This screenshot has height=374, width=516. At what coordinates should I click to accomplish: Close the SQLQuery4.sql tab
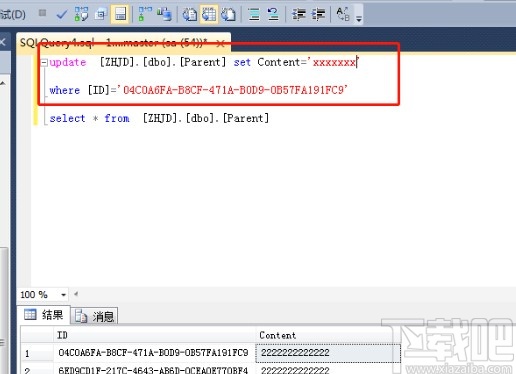coord(220,43)
